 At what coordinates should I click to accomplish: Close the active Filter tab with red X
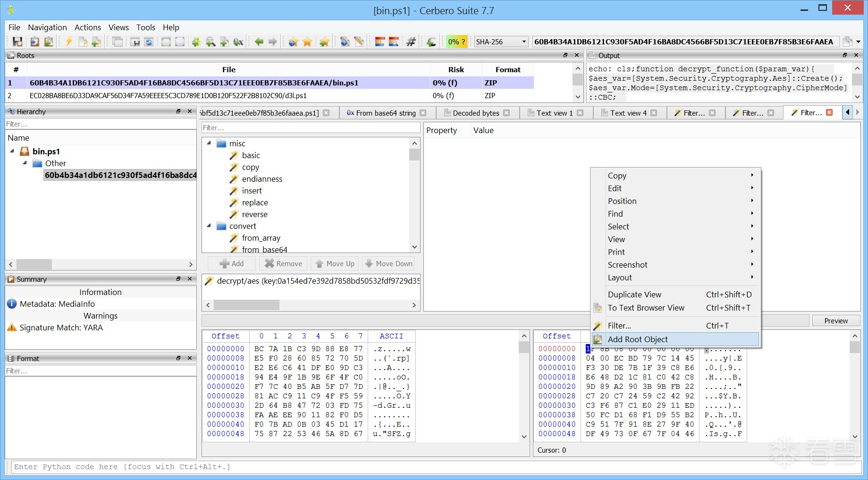pos(829,113)
